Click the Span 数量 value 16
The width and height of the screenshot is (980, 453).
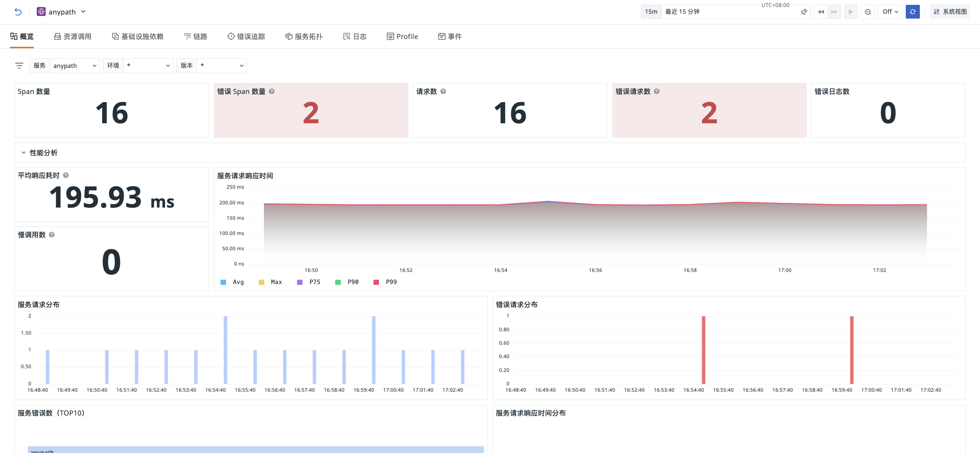tap(111, 113)
